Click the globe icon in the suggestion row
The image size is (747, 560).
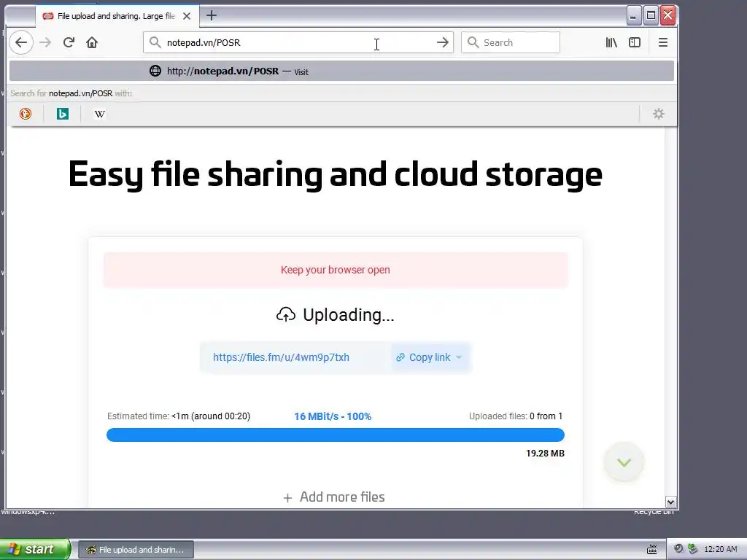(155, 71)
